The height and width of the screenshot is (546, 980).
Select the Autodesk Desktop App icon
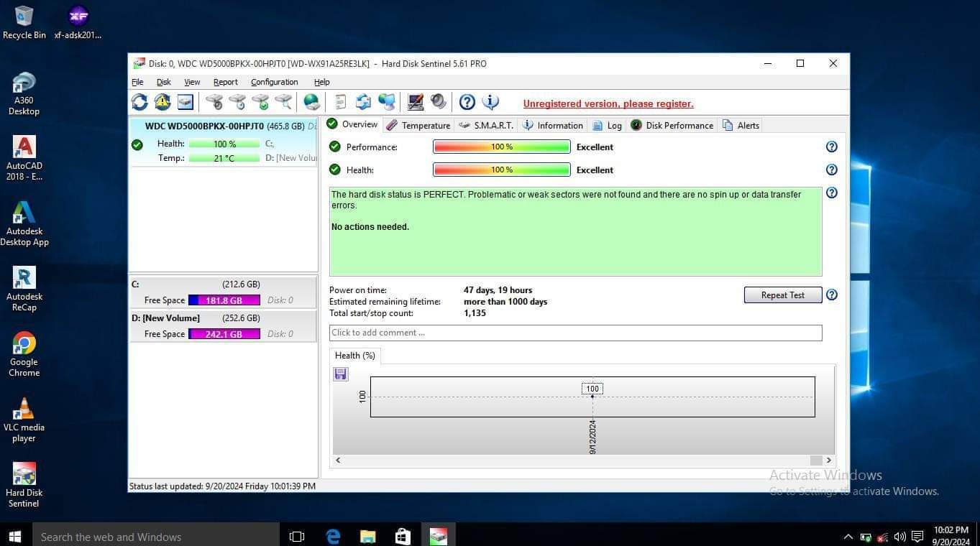pos(24,223)
